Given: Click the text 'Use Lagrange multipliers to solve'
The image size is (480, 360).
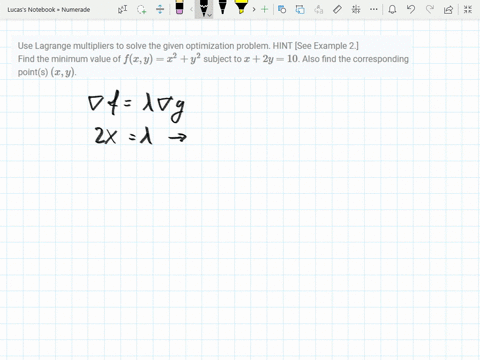Looking at the screenshot, I should (85, 46).
